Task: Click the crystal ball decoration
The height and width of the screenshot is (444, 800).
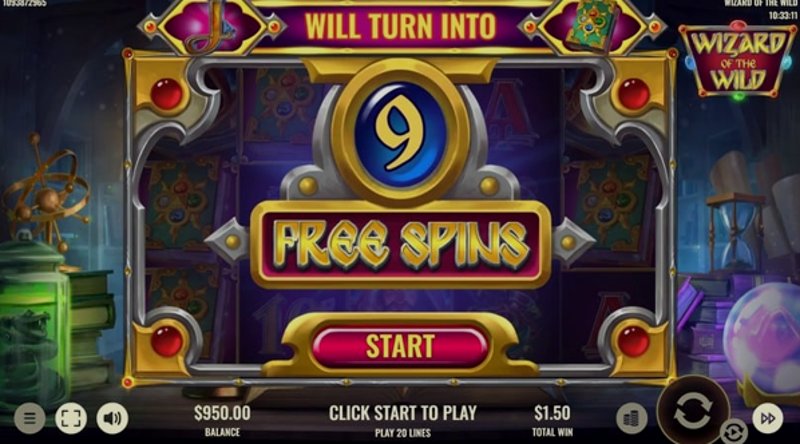Action: [763, 337]
